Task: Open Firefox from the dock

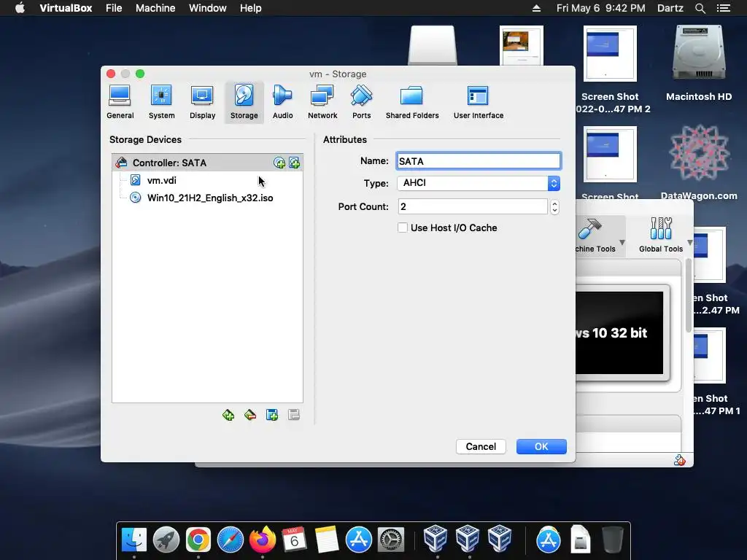Action: [x=263, y=540]
